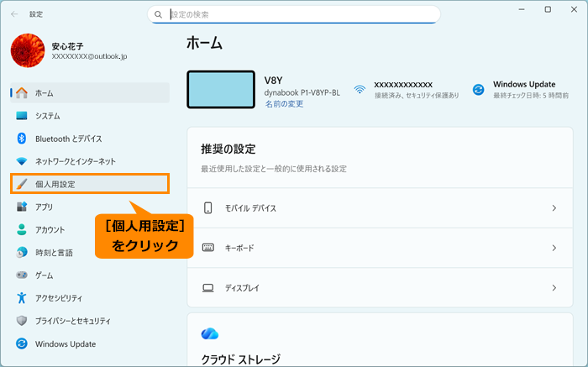Open ネットワークとインターネット category
The width and height of the screenshot is (588, 367).
[x=90, y=161]
